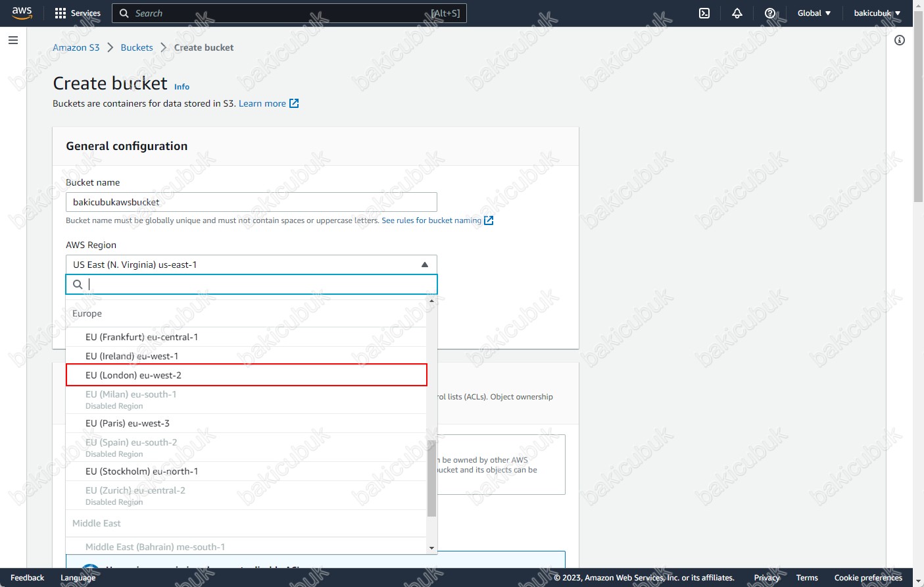Go to the Amazon S3 breadcrumb
This screenshot has height=587, width=924.
click(x=76, y=47)
